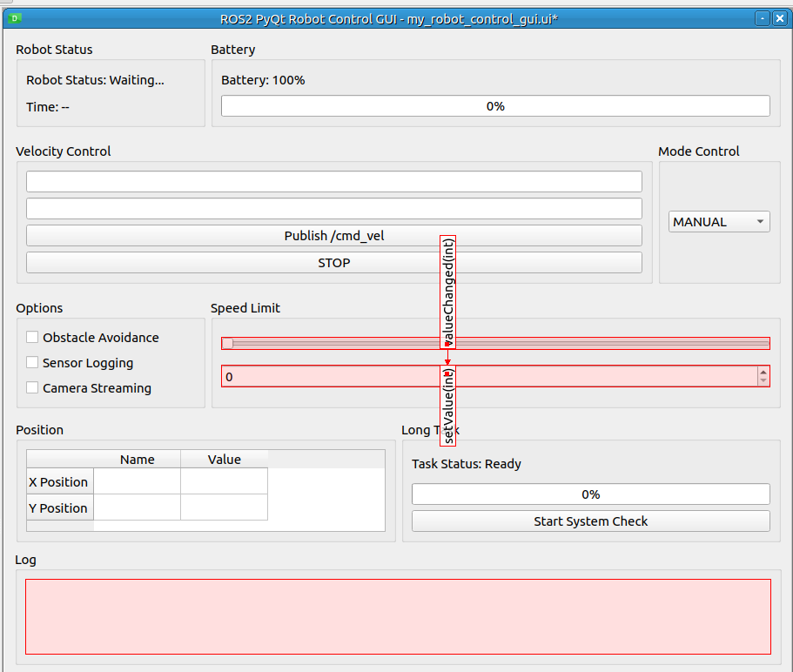
Task: Select the Name column header in Position table
Action: click(x=137, y=459)
